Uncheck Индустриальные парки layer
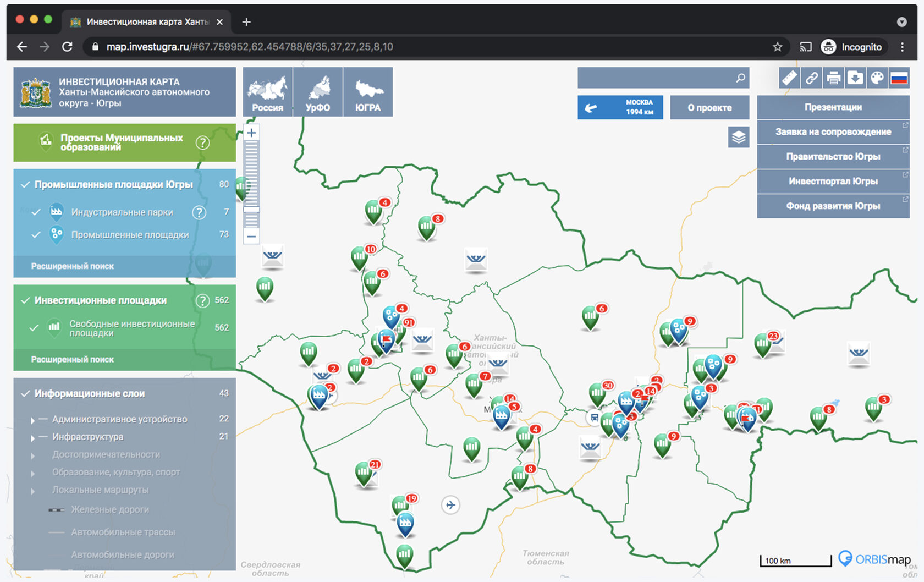 (x=36, y=212)
